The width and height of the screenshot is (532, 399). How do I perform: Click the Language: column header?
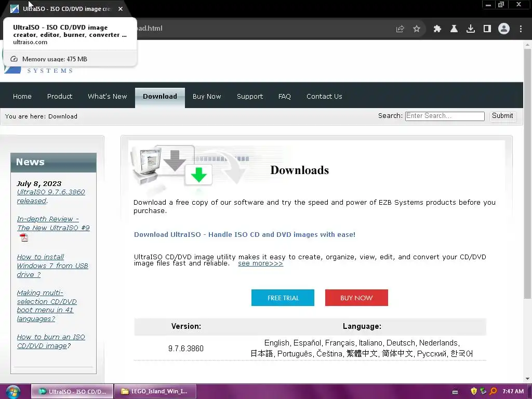pos(362,326)
